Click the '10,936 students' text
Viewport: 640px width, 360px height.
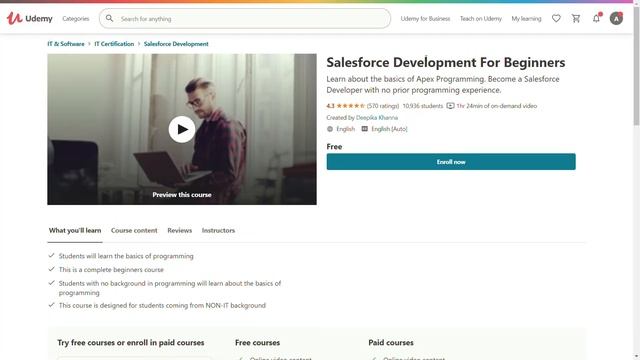422,106
